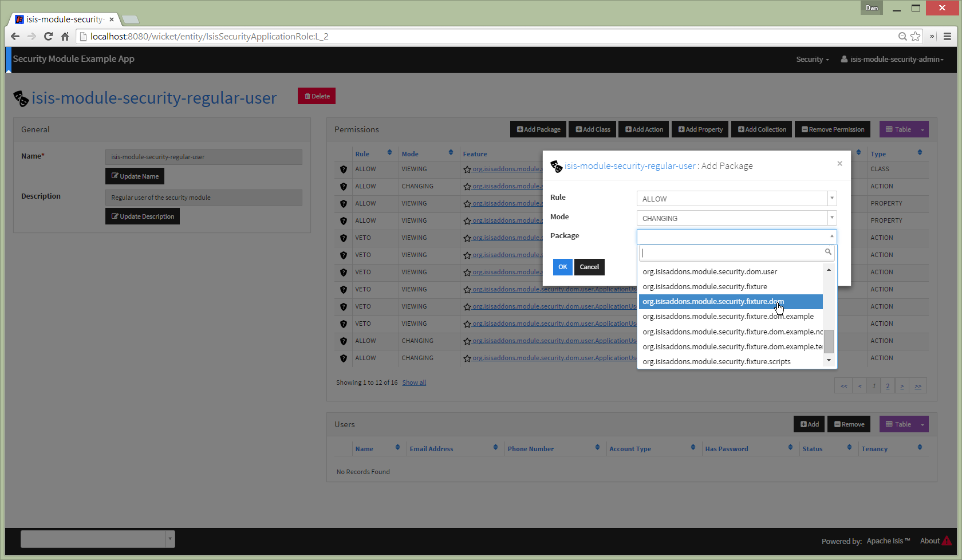This screenshot has width=962, height=560.
Task: Open the isis-module-security-admin user menu
Action: click(x=892, y=60)
